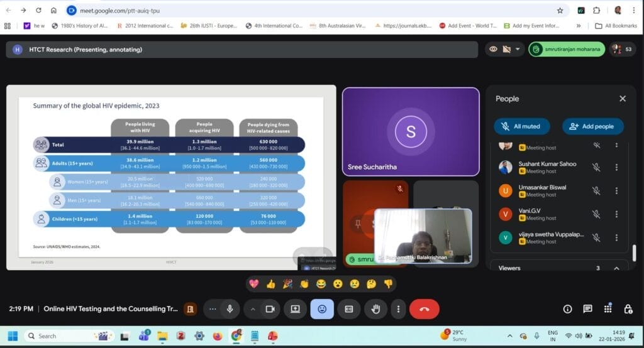Screen dimensions: 644x348
Task: Click the All muted button
Action: click(x=521, y=126)
